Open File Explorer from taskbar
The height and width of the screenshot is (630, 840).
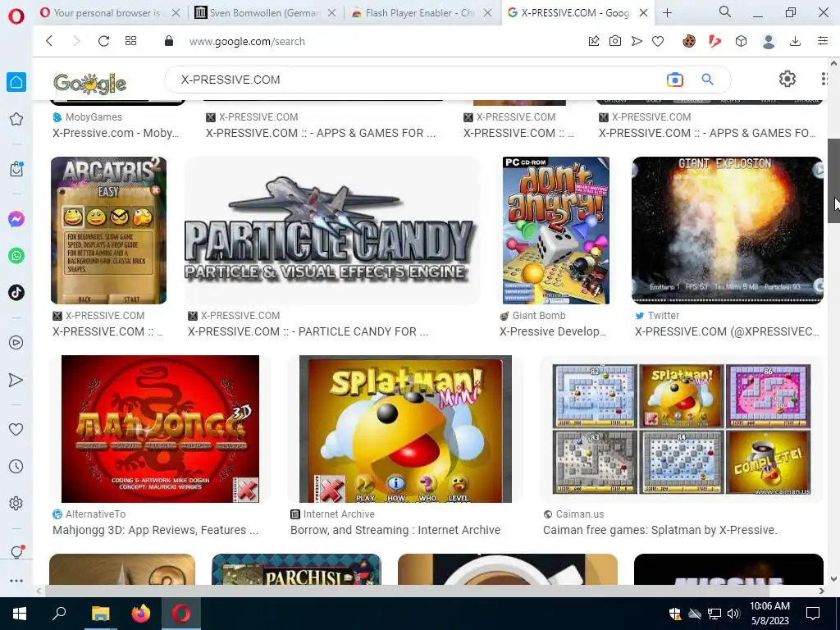(100, 614)
